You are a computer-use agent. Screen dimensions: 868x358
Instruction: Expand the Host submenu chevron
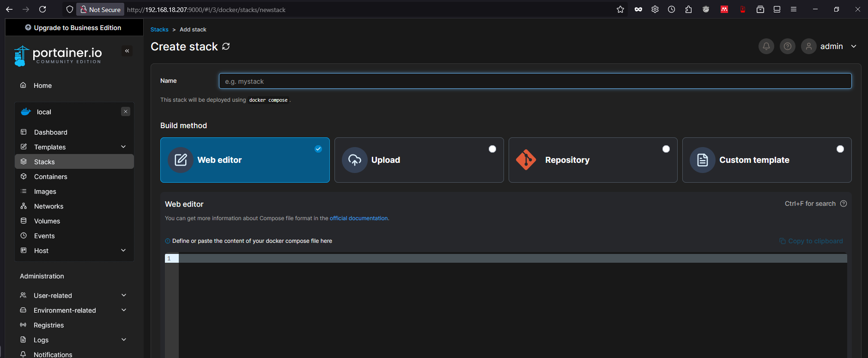click(123, 250)
